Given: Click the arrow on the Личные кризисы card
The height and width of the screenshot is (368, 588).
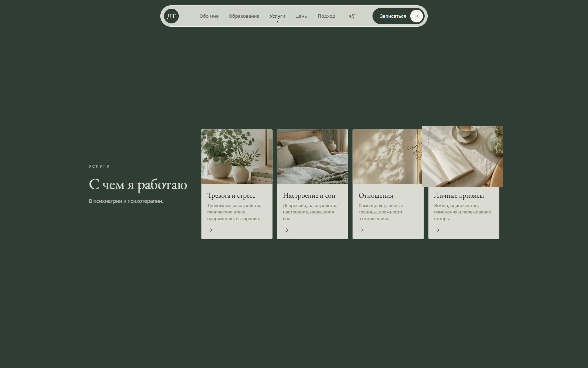Looking at the screenshot, I should 437,230.
